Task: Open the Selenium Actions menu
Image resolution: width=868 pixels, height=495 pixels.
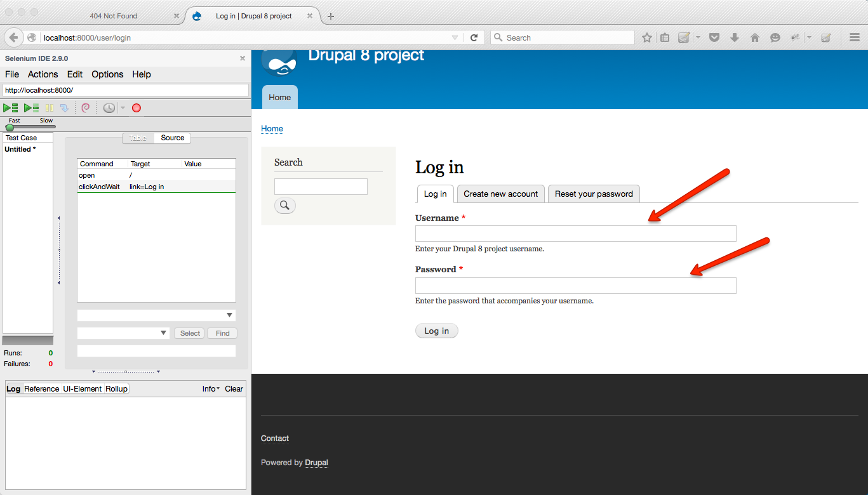Action: 43,74
